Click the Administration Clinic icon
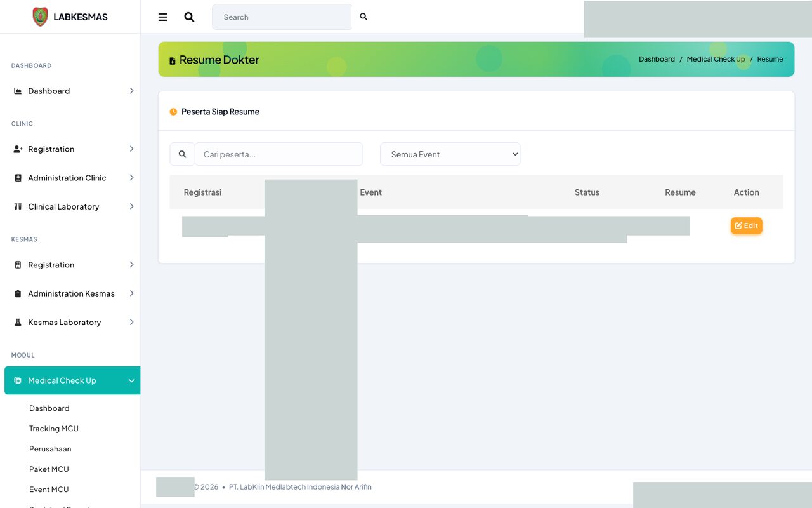812x508 pixels. (x=18, y=178)
